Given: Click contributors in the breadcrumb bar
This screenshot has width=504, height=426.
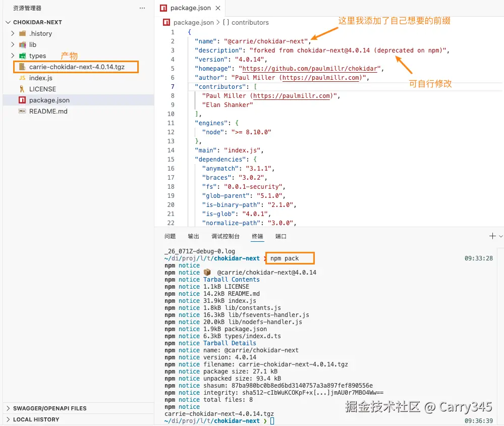Looking at the screenshot, I should pyautogui.click(x=250, y=23).
